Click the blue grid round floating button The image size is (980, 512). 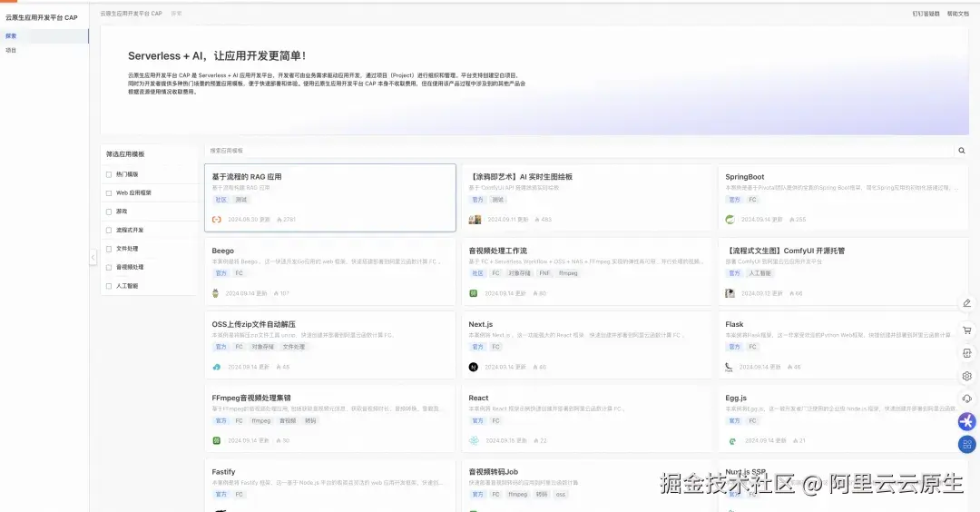tap(967, 445)
